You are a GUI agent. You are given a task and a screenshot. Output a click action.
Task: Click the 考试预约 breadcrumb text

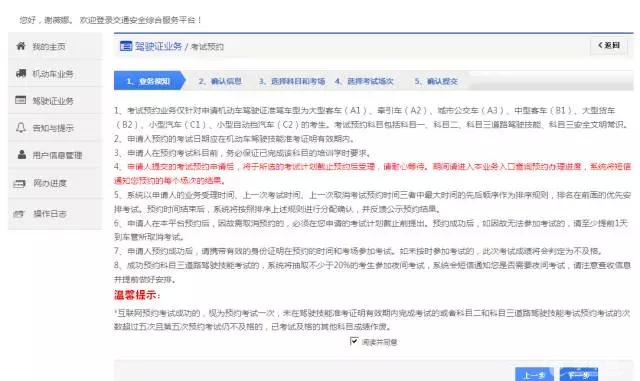207,47
